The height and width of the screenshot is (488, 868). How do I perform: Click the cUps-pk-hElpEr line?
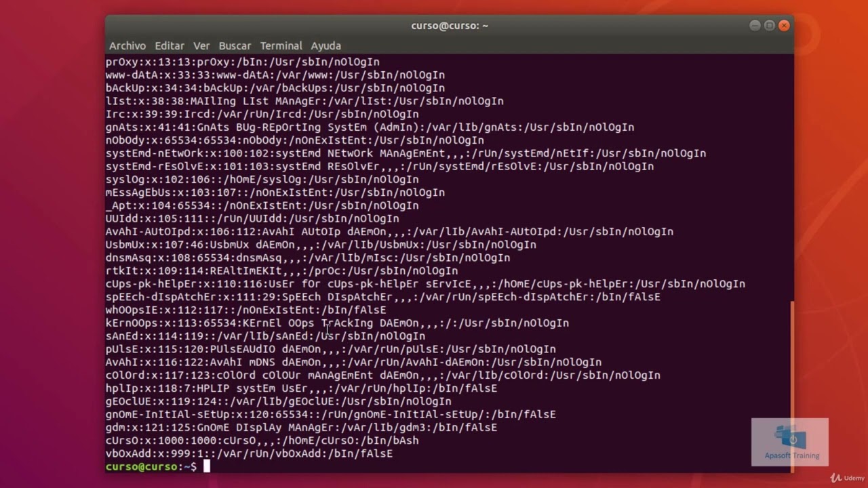[x=426, y=284]
